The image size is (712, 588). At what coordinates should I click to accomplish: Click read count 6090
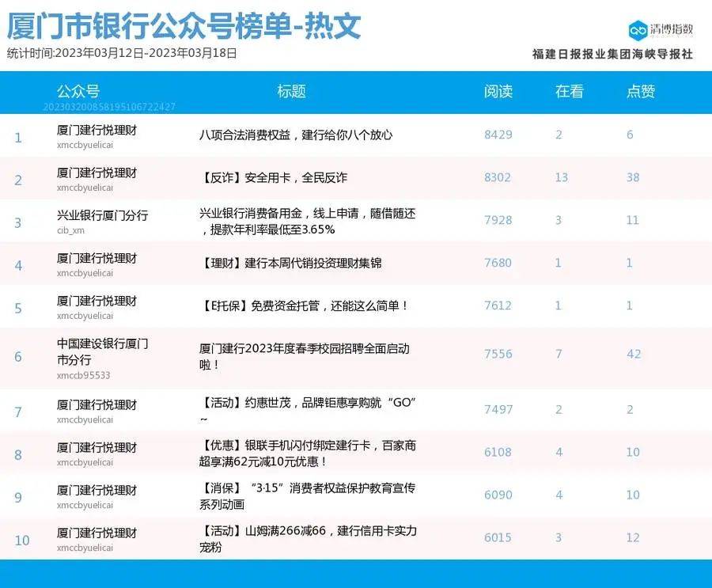498,495
